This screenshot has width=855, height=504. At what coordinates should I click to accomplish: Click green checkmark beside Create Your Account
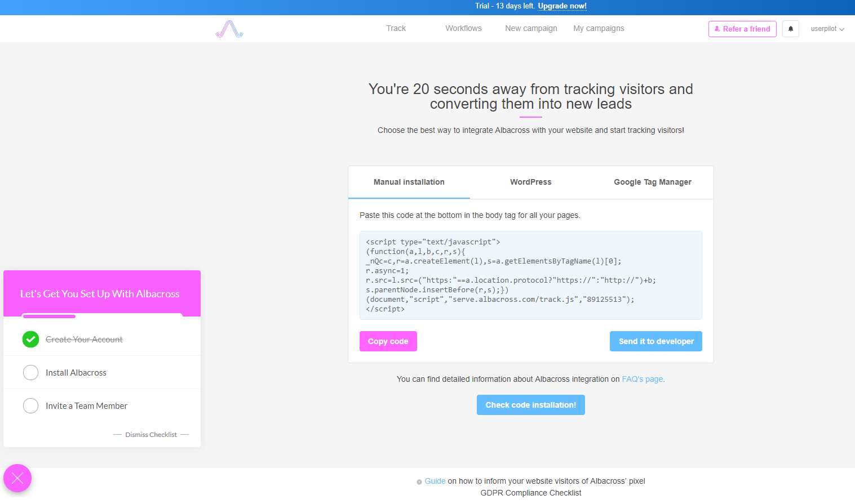coord(31,339)
